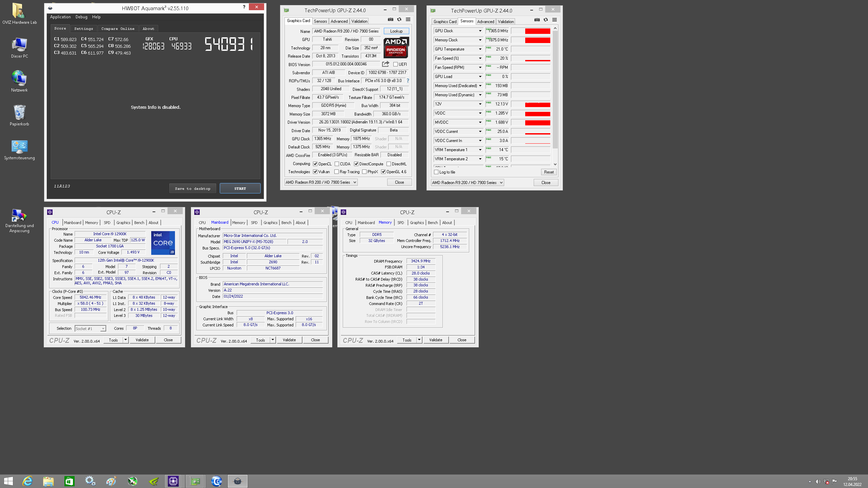The width and height of the screenshot is (868, 488).
Task: Toggle UEFI checkbox in GPU-Z
Action: (x=395, y=64)
